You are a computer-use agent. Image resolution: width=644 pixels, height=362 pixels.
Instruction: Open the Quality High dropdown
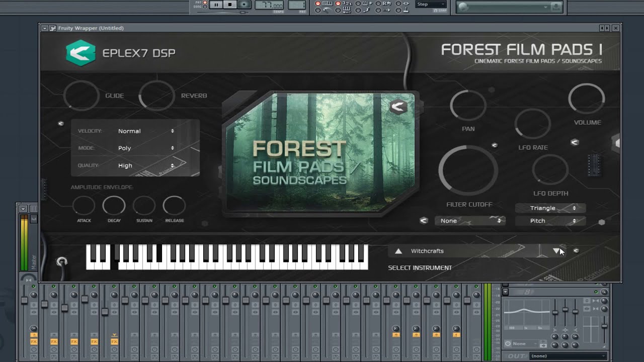coord(146,165)
